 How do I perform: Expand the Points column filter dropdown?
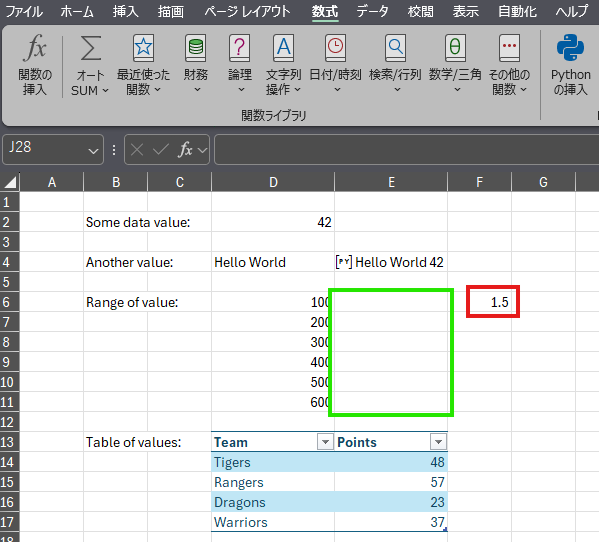pyautogui.click(x=438, y=442)
